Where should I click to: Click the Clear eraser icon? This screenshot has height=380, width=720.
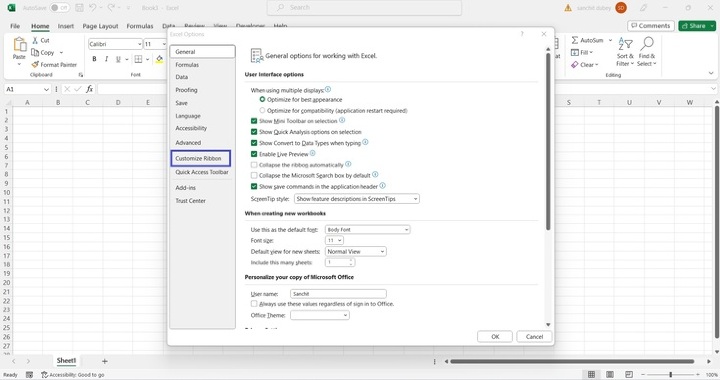[574, 65]
